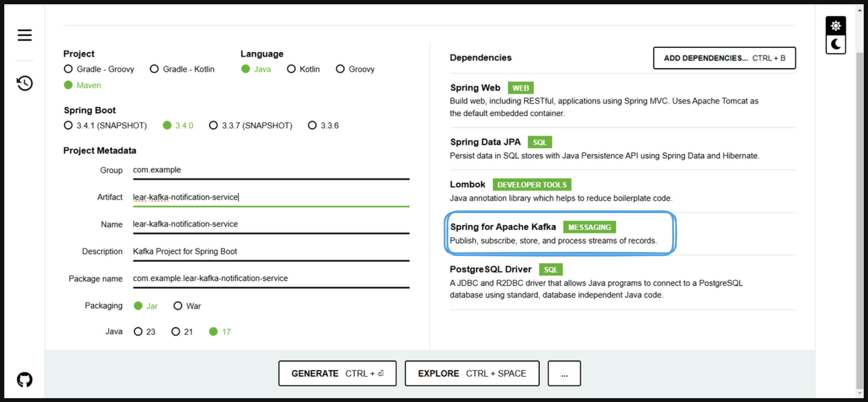
Task: Edit the Name input field
Action: coord(271,225)
